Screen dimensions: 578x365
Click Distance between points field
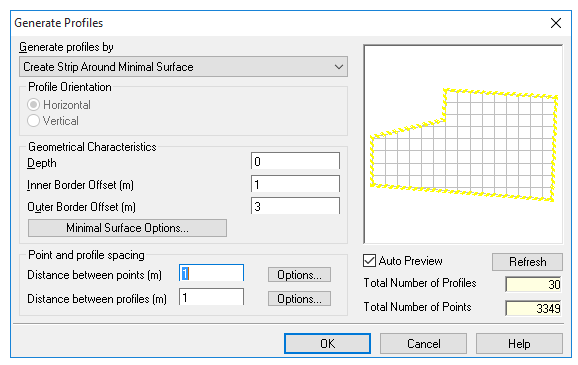(211, 273)
